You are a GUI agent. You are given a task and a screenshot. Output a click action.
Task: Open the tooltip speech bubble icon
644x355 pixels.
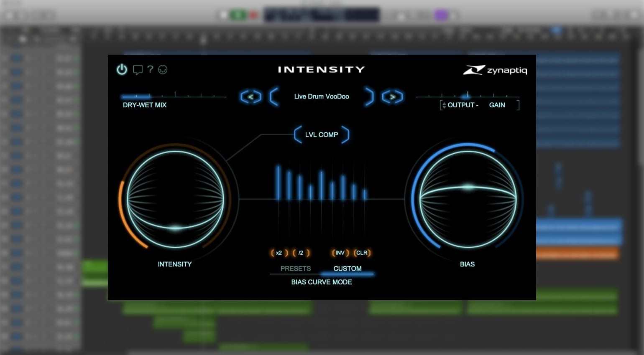(137, 70)
